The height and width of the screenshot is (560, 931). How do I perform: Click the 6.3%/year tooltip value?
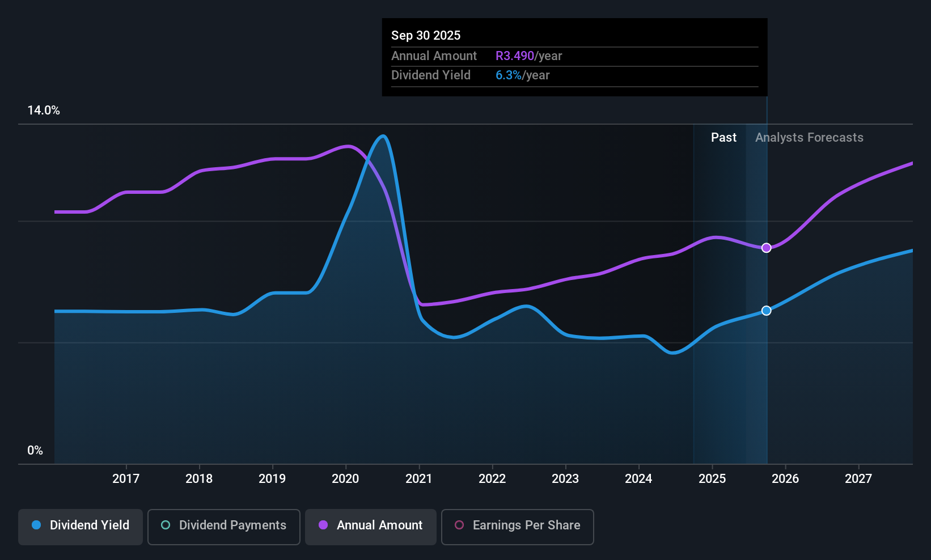pos(523,75)
